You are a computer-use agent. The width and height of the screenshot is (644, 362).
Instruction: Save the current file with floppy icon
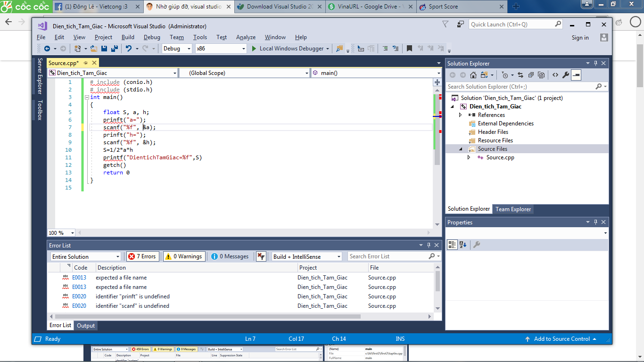[x=104, y=49]
